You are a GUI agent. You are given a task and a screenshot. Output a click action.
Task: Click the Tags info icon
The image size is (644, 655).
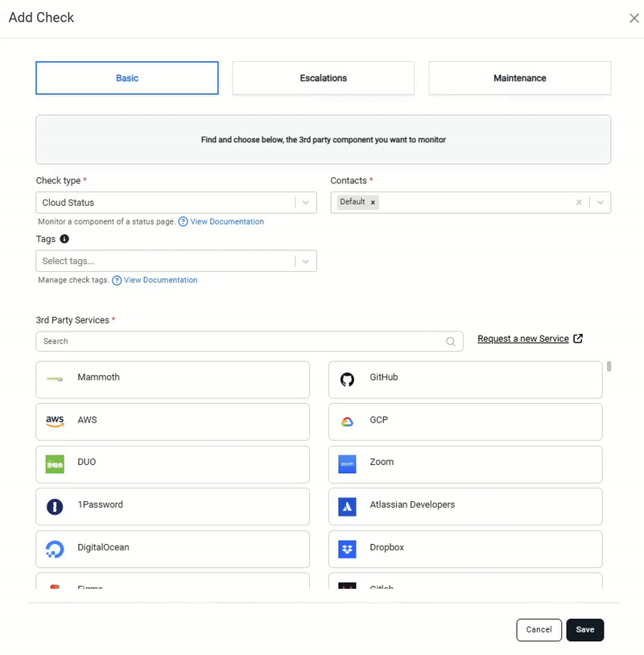pyautogui.click(x=64, y=239)
